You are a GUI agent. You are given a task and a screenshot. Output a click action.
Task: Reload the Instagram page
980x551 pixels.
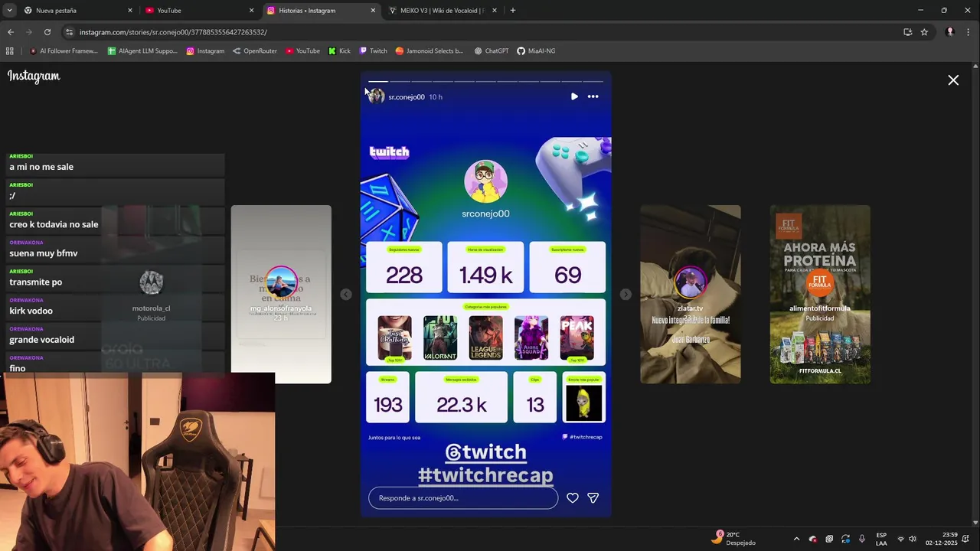pyautogui.click(x=47, y=32)
